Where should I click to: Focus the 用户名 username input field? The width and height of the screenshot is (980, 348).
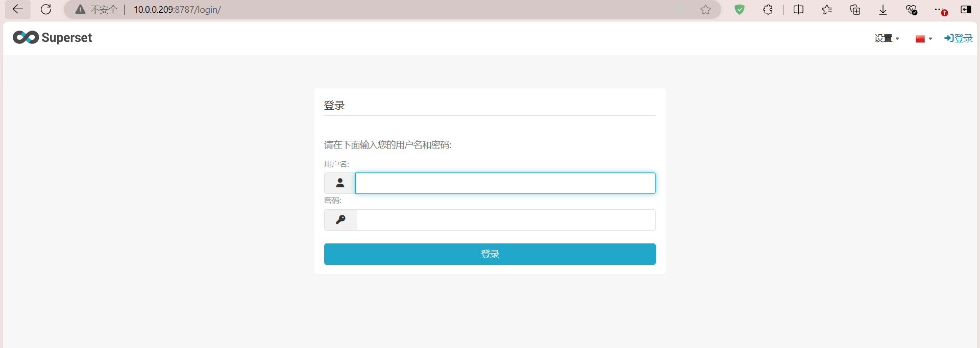[x=505, y=183]
